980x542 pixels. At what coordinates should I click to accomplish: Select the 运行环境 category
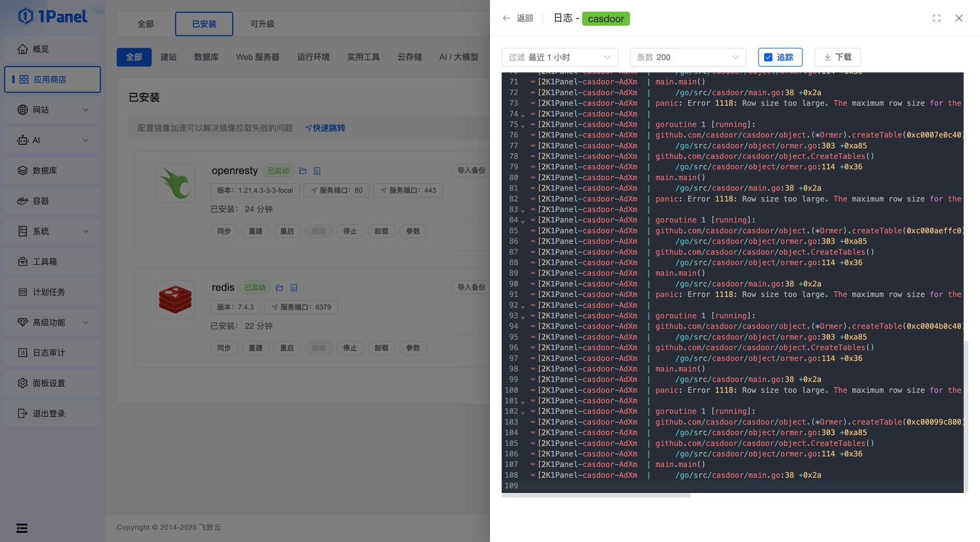(x=313, y=57)
